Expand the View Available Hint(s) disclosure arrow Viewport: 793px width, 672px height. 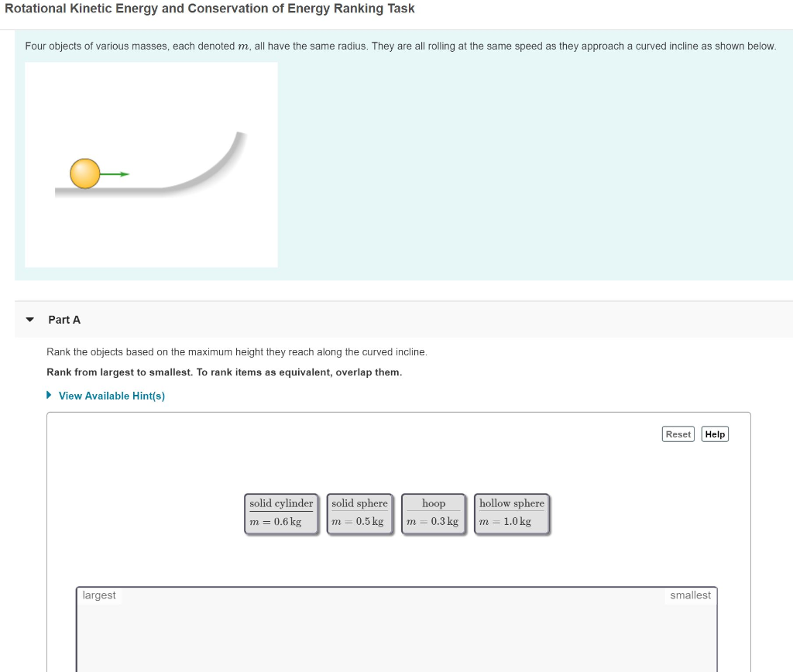pyautogui.click(x=48, y=395)
